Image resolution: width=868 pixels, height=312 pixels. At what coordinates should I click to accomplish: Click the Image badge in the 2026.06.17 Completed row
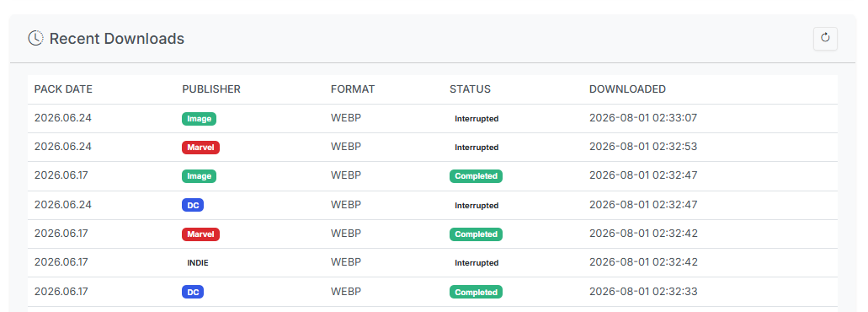click(199, 176)
